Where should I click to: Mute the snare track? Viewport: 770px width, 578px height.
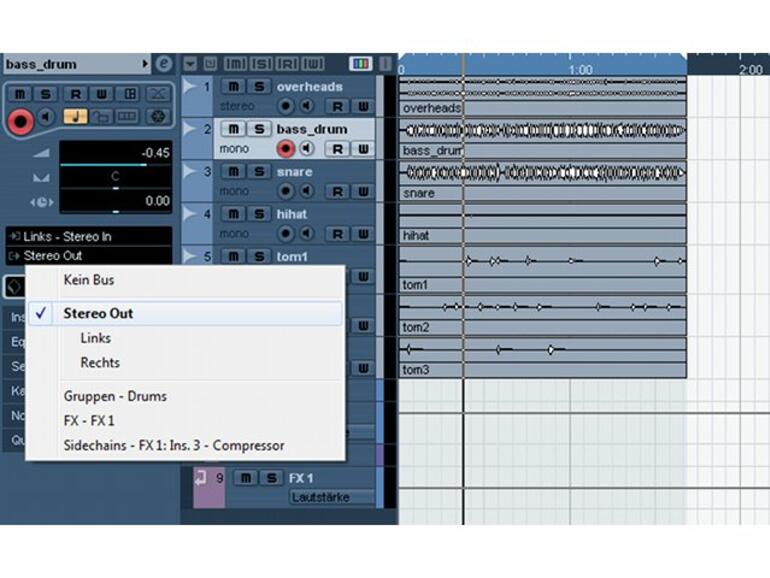point(234,171)
